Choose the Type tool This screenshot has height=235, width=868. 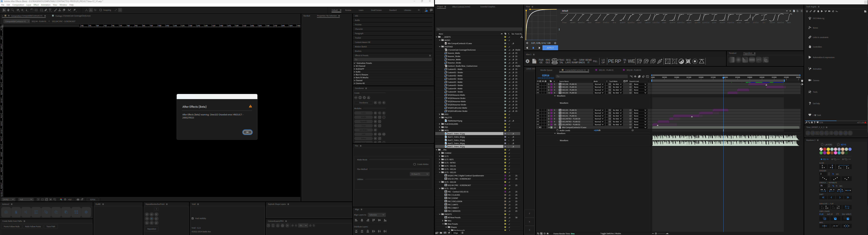[x=50, y=10]
